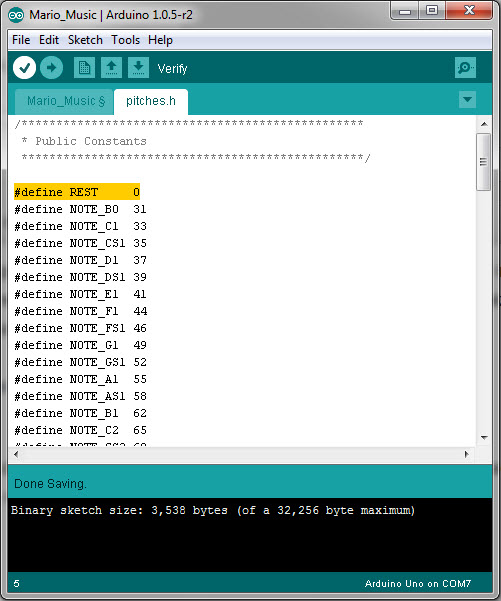The image size is (501, 601).
Task: Open the Edit menu
Action: click(49, 40)
